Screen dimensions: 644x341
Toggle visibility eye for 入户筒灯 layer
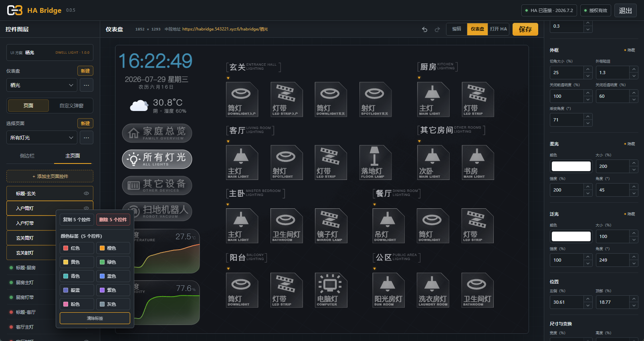86,208
